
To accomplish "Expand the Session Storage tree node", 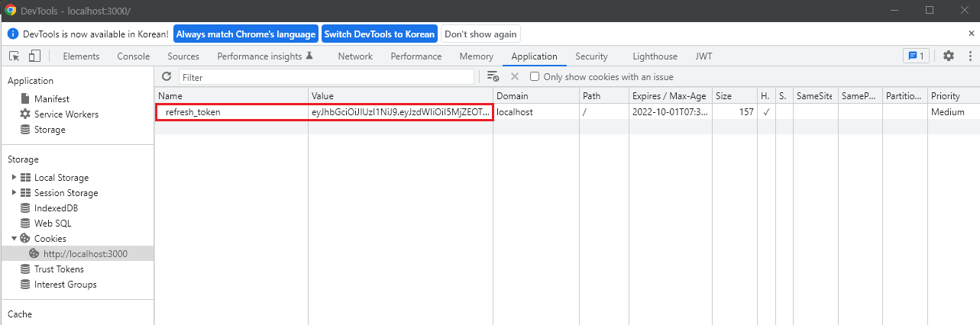I will pyautogui.click(x=14, y=193).
